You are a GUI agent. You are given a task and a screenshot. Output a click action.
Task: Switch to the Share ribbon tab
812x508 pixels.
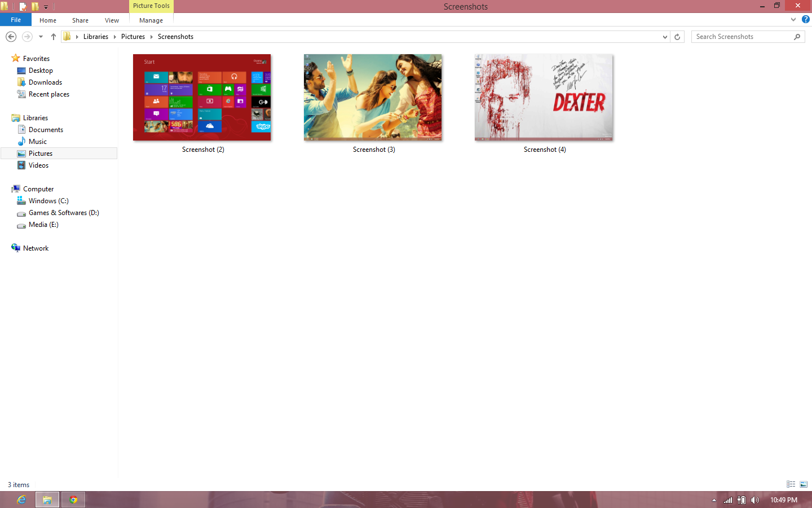tap(80, 20)
